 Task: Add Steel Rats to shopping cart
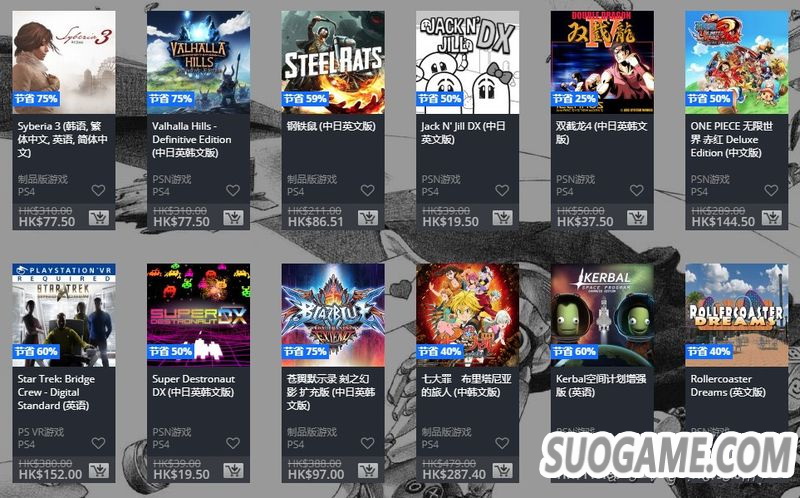[x=368, y=218]
